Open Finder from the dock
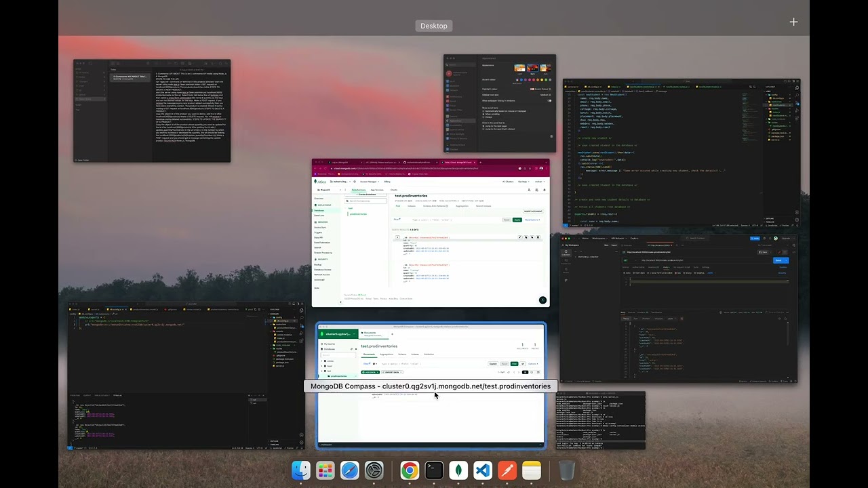The width and height of the screenshot is (868, 488). [x=301, y=470]
